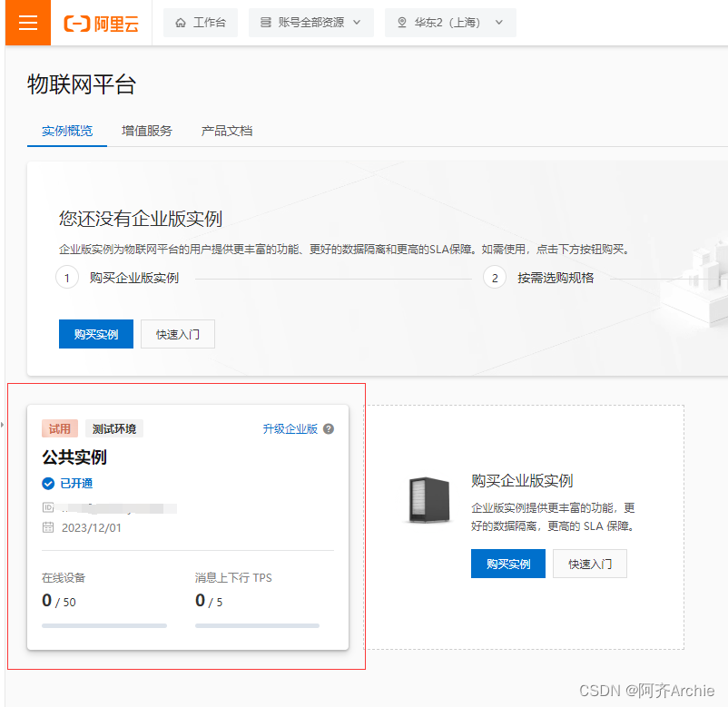Switch to the 增值服务 tab
The width and height of the screenshot is (728, 707).
pos(147,131)
